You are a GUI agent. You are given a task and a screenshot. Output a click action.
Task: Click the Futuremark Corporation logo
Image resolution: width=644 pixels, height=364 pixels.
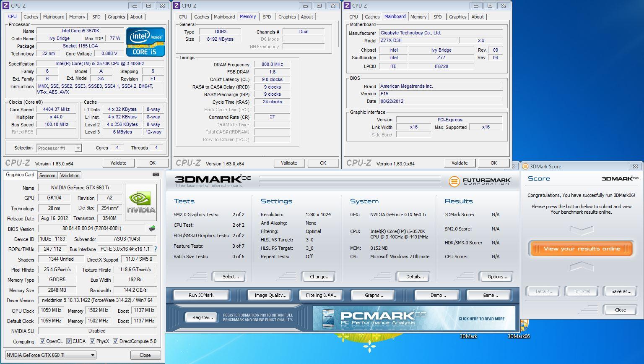(480, 181)
